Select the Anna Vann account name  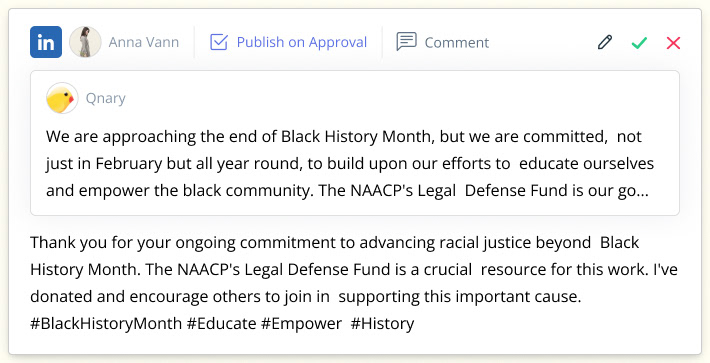[x=144, y=42]
